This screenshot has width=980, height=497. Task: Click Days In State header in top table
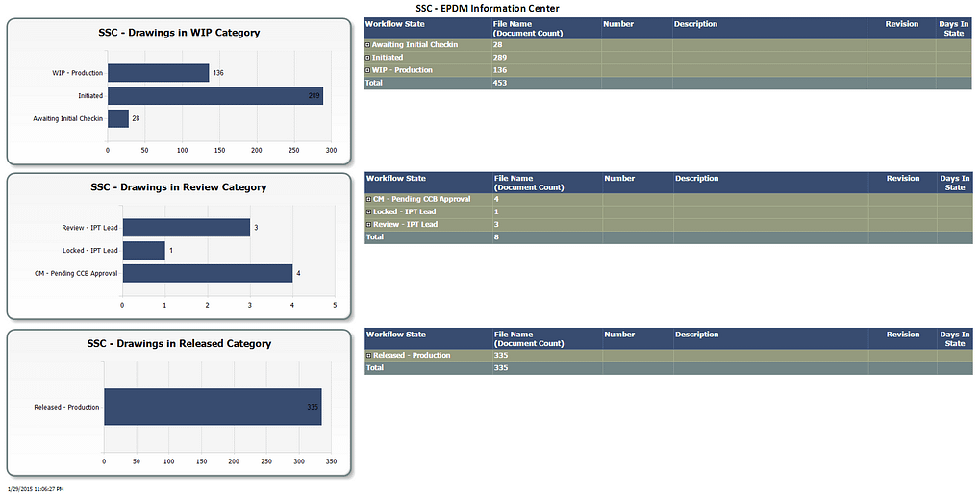[x=954, y=29]
